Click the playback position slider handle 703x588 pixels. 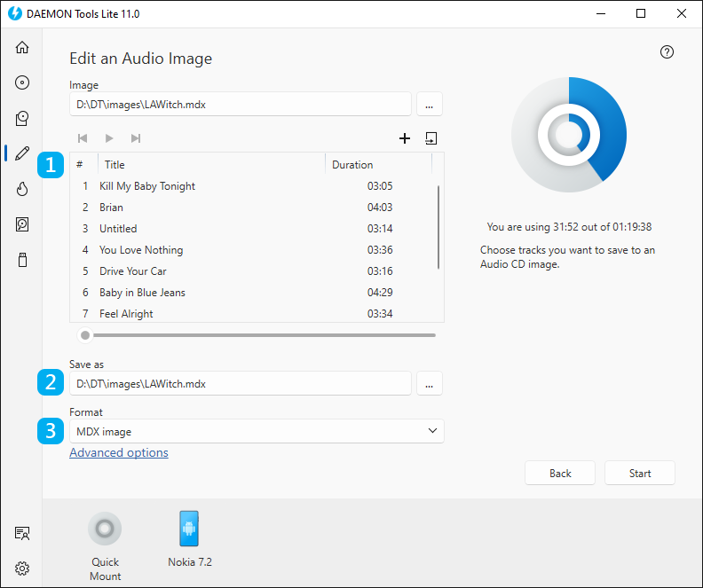[85, 335]
